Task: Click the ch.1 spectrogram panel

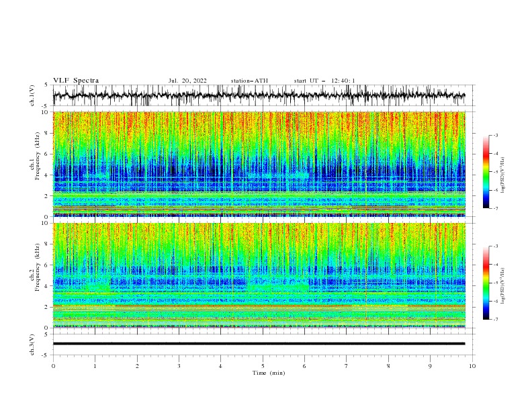Action: click(259, 164)
